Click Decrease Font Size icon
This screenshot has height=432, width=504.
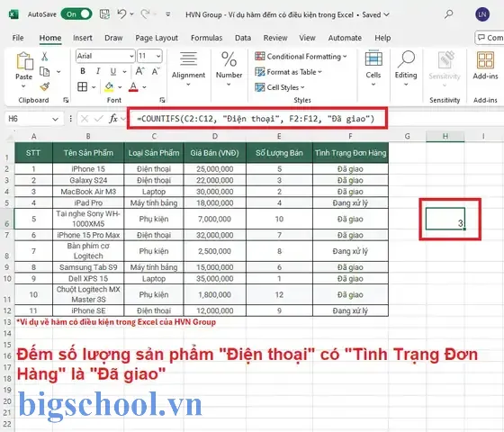155,71
